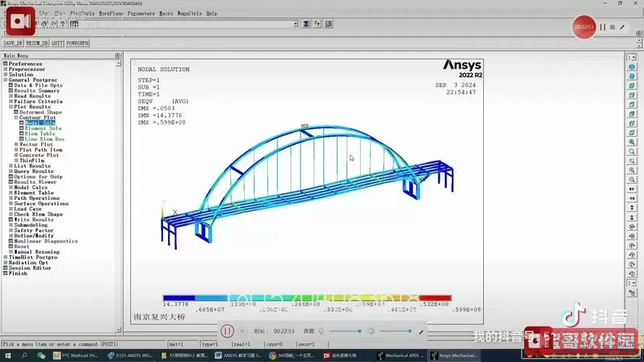Click the QUIT toolbar button
The image size is (644, 362).
point(57,43)
